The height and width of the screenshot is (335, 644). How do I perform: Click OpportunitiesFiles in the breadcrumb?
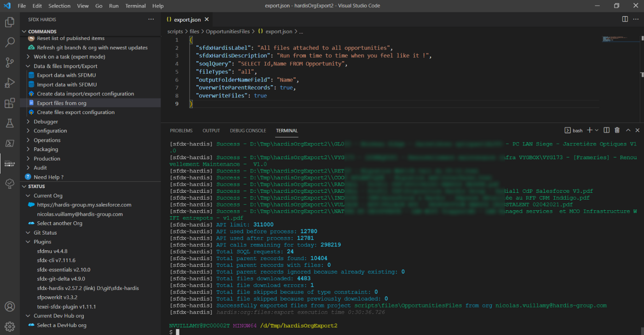[228, 31]
